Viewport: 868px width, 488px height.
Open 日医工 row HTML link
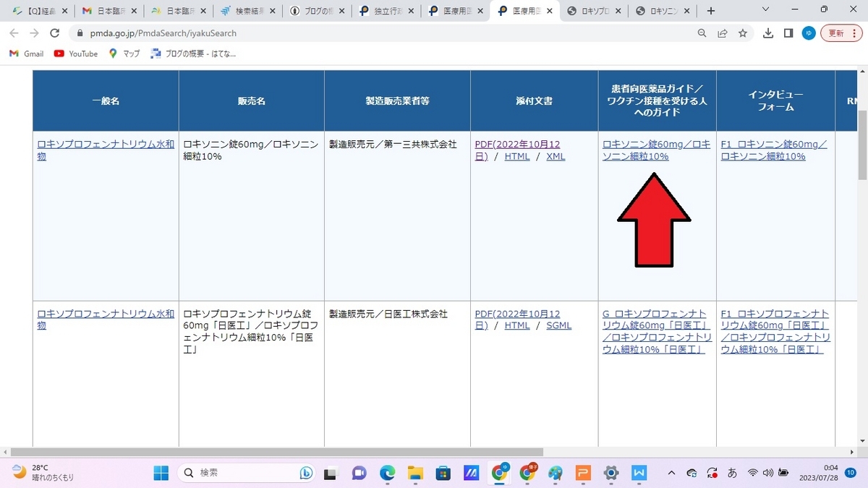(x=517, y=325)
